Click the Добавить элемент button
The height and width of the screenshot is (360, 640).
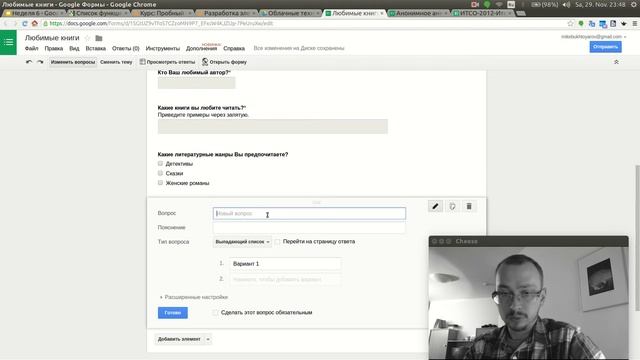(179, 339)
